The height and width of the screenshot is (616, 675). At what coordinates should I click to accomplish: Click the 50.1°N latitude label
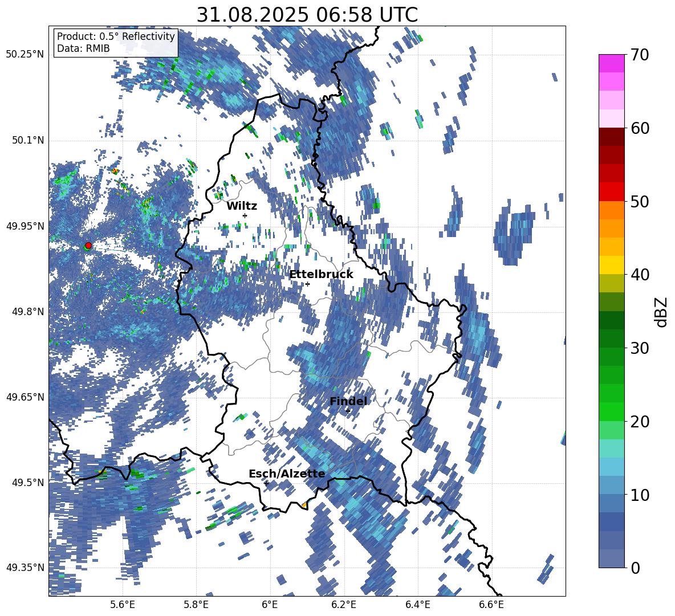click(27, 140)
